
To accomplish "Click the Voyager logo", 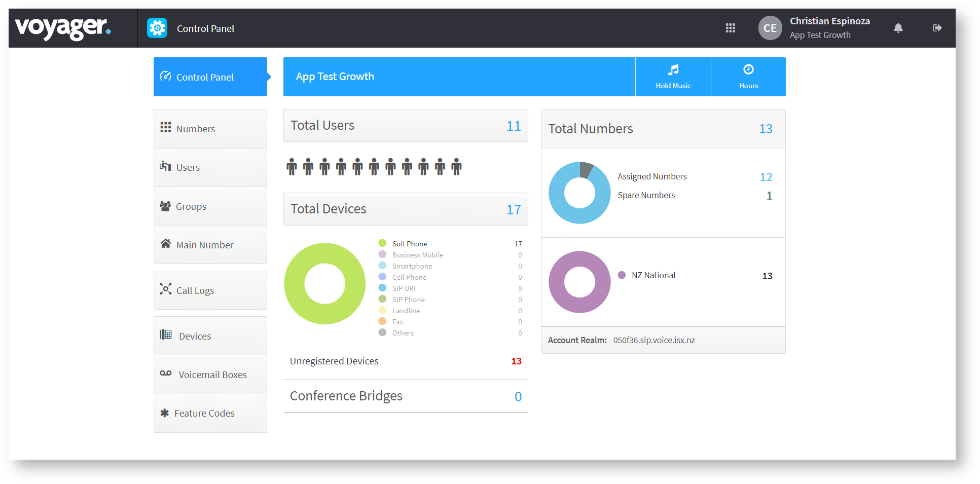I will [63, 28].
